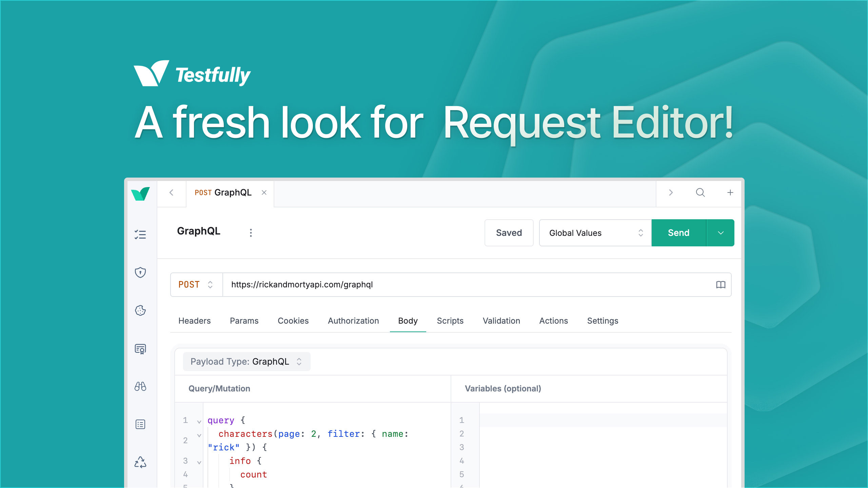Switch to the Settings tab
This screenshot has width=868, height=488.
point(603,321)
